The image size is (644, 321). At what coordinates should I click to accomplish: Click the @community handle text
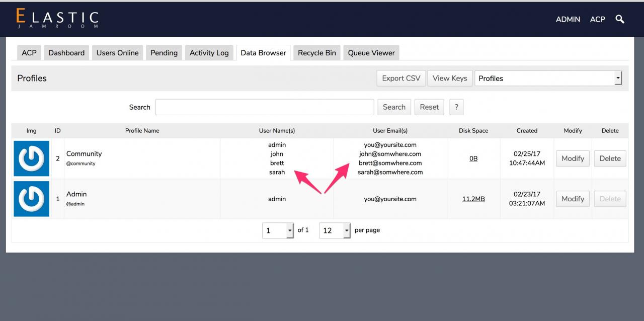81,164
